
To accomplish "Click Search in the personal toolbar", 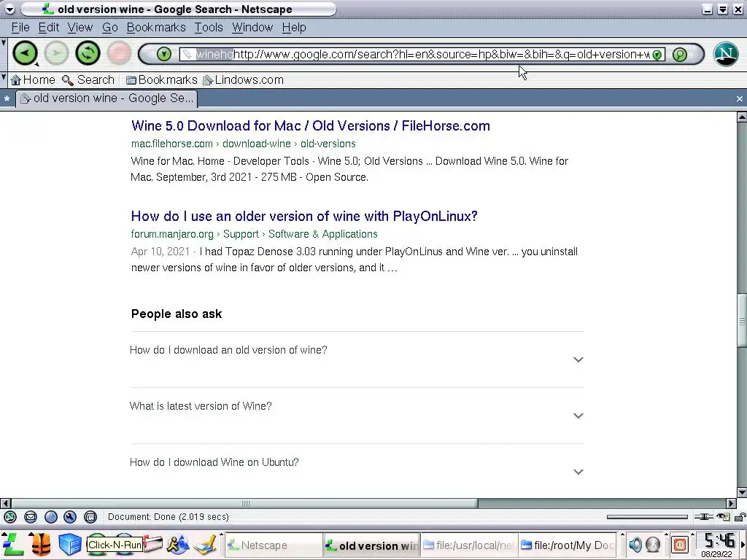I will coord(88,80).
